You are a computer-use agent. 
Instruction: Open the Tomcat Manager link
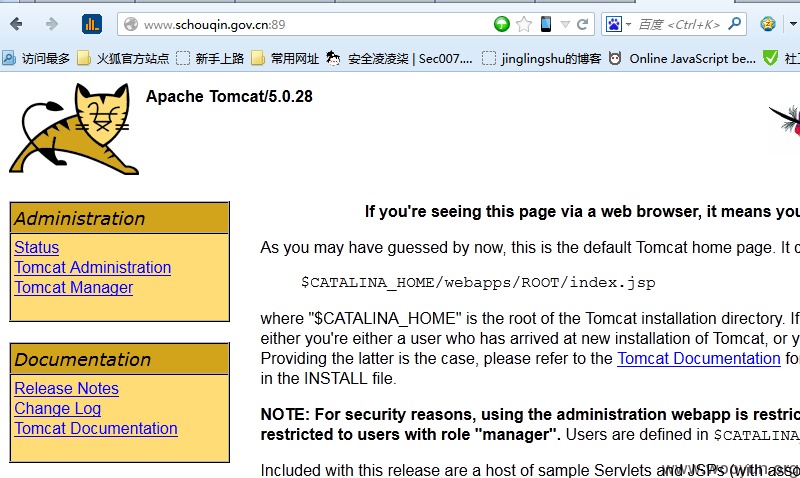74,288
